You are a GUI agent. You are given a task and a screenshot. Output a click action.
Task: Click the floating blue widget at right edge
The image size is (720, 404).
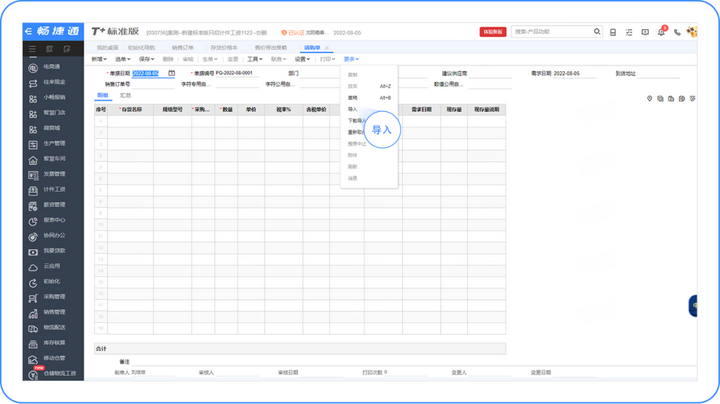[x=693, y=306]
